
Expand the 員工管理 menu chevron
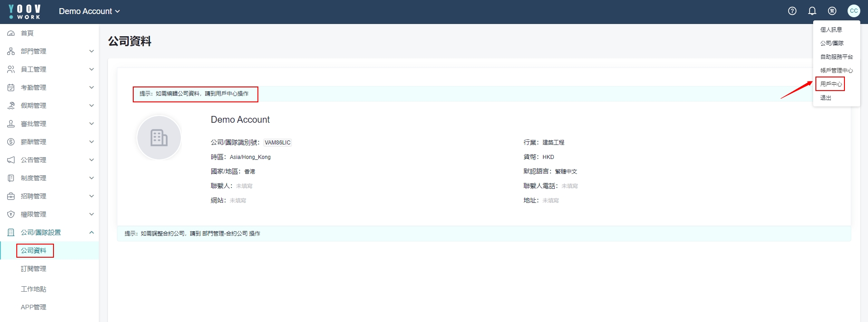point(92,69)
